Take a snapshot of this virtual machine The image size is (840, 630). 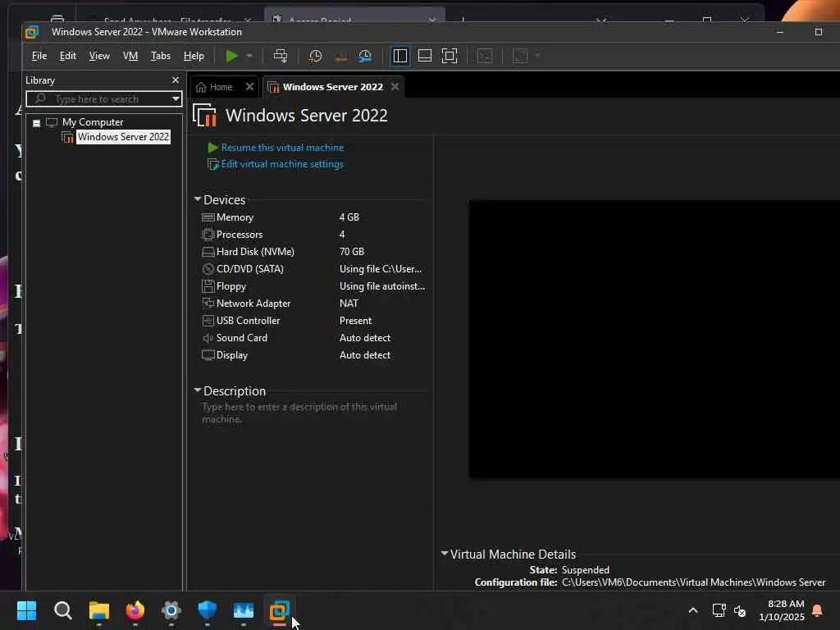tap(316, 56)
